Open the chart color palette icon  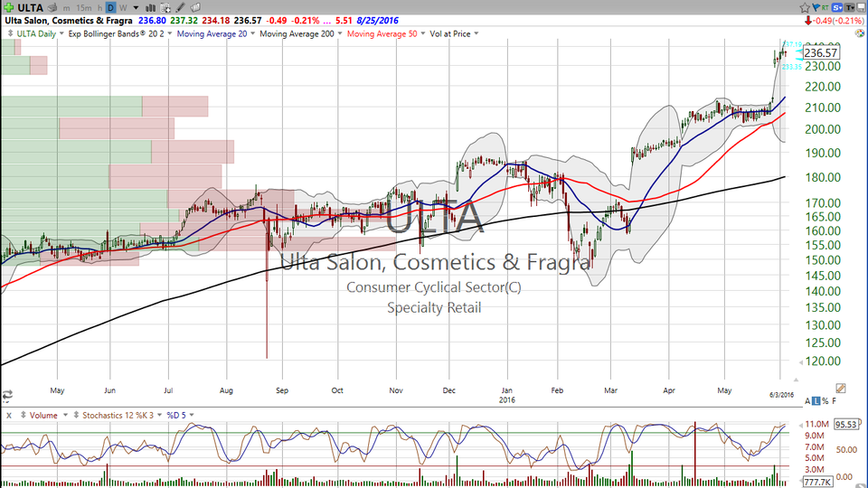pyautogui.click(x=860, y=33)
